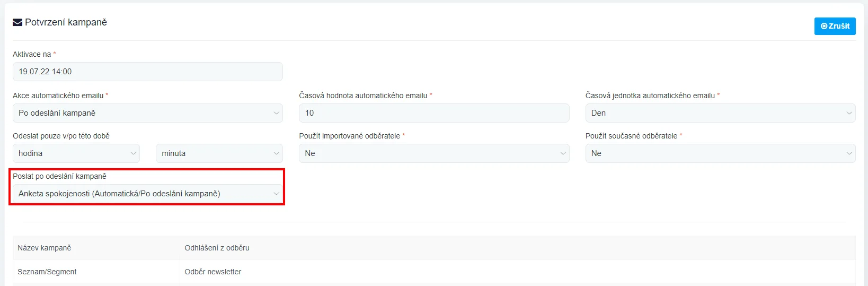Viewport: 868px width, 286px height.
Task: Focus the Časová hodnota field showing 10
Action: pos(433,113)
